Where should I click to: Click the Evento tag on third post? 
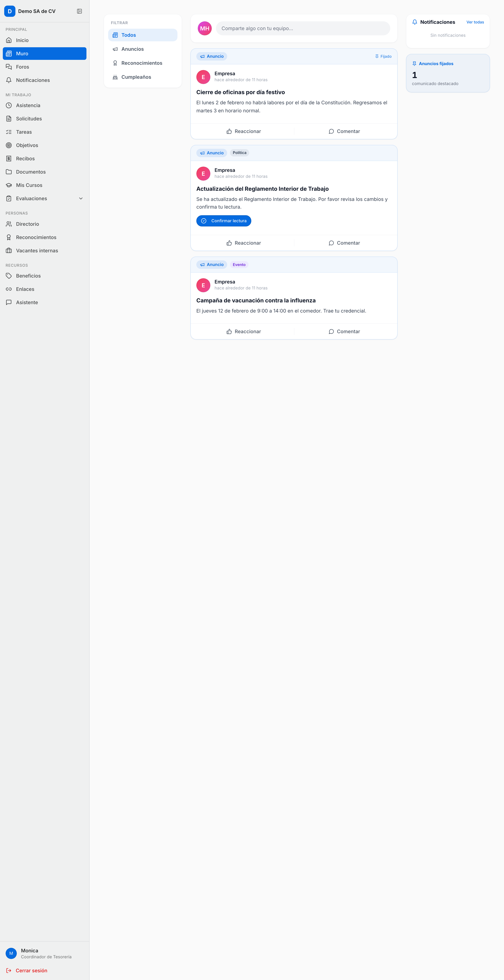pos(239,265)
